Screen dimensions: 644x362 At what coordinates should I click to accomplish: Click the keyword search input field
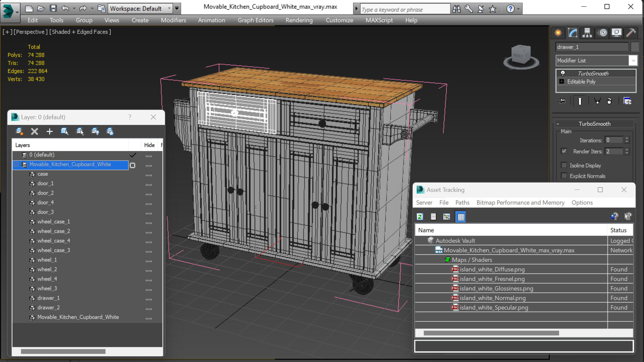(x=405, y=9)
